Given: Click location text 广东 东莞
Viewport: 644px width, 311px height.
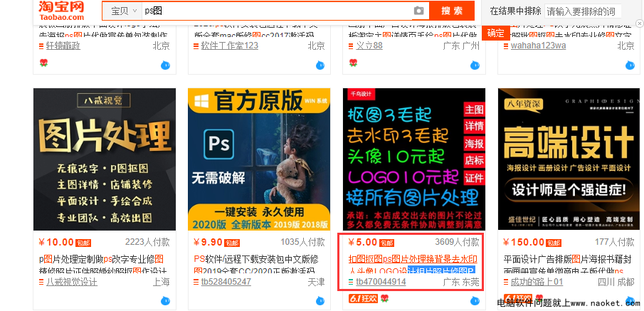Looking at the screenshot, I should [x=461, y=282].
